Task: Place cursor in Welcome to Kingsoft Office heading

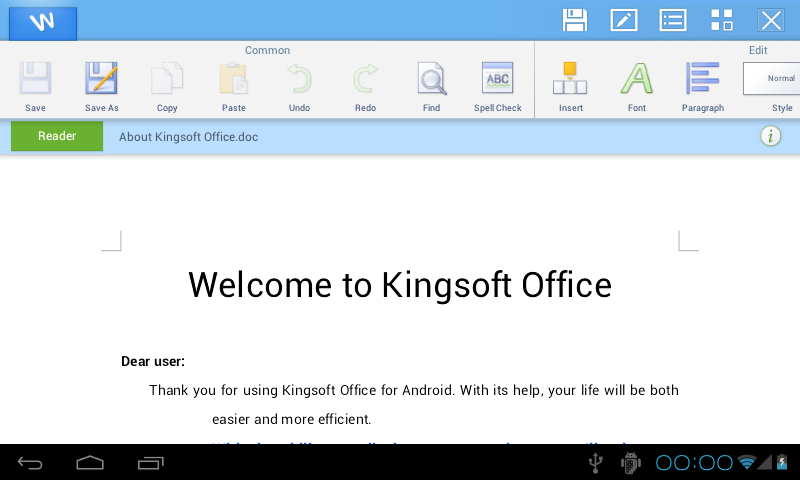Action: tap(400, 285)
